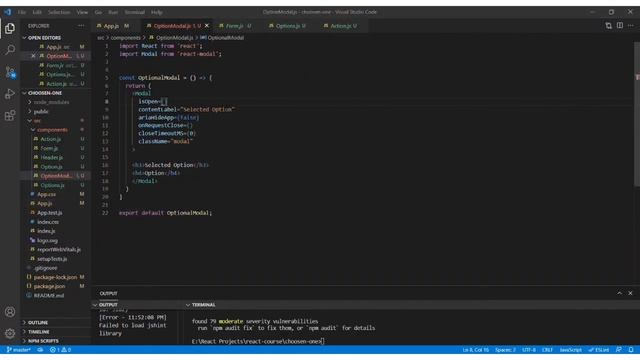
Task: Open the Manage gear icon
Action: pos(10,333)
